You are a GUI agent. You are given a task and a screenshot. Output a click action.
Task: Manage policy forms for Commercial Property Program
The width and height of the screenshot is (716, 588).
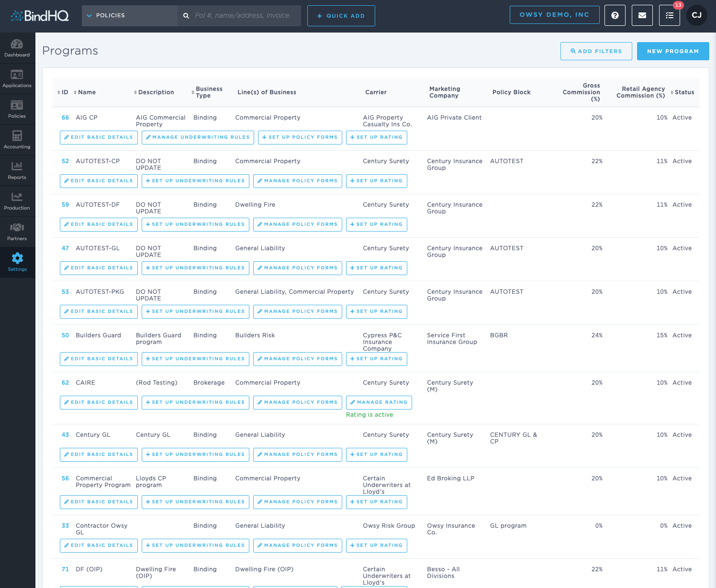click(x=298, y=502)
